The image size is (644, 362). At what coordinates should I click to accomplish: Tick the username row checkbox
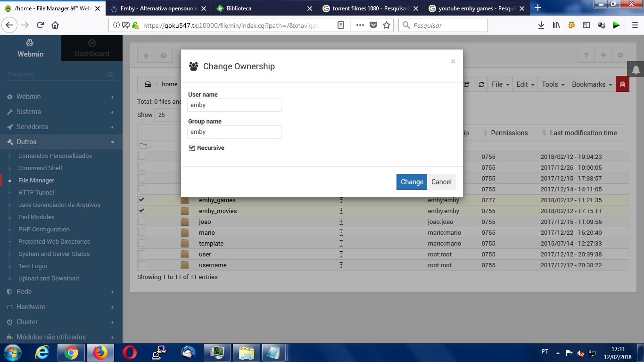point(141,265)
